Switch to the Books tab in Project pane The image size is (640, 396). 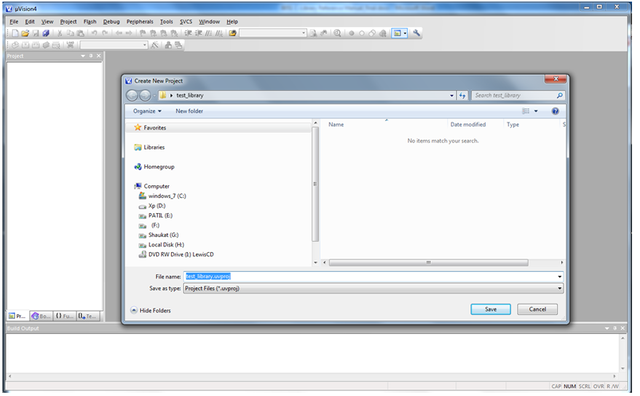[41, 316]
